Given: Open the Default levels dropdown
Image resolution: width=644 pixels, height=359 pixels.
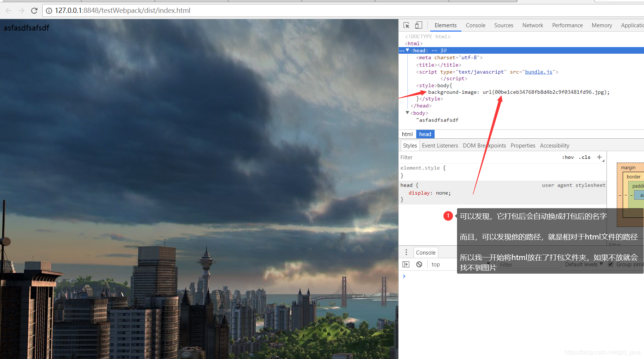Looking at the screenshot, I should 584,264.
